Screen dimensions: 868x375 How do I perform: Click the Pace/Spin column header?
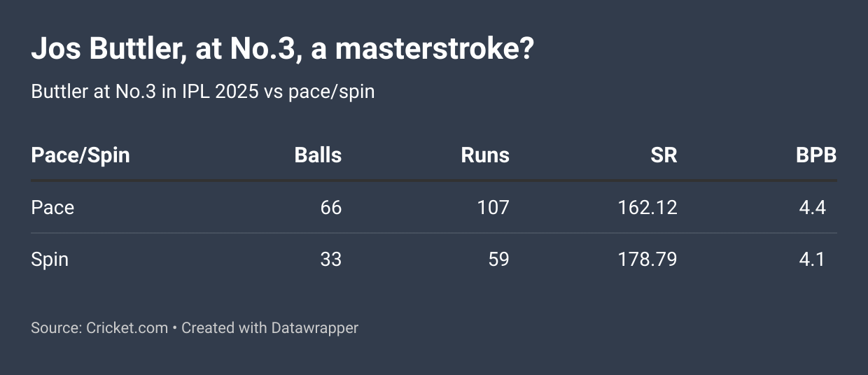click(80, 155)
